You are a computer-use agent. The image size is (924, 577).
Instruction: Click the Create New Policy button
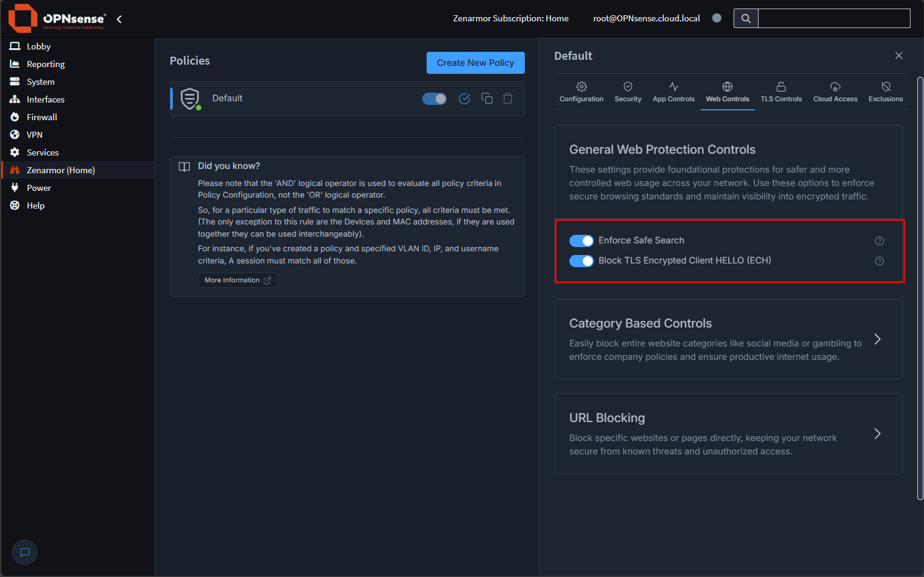tap(475, 62)
